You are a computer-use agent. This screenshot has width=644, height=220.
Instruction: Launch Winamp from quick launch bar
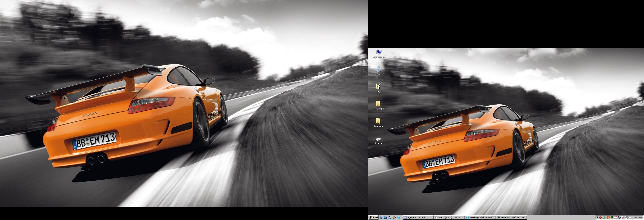pyautogui.click(x=394, y=218)
